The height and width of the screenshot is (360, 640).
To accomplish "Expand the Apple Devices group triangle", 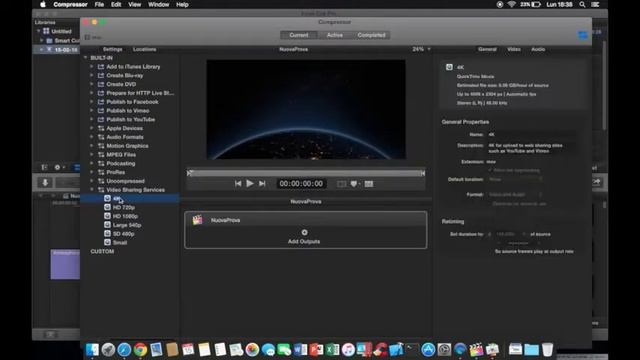I will click(x=92, y=128).
